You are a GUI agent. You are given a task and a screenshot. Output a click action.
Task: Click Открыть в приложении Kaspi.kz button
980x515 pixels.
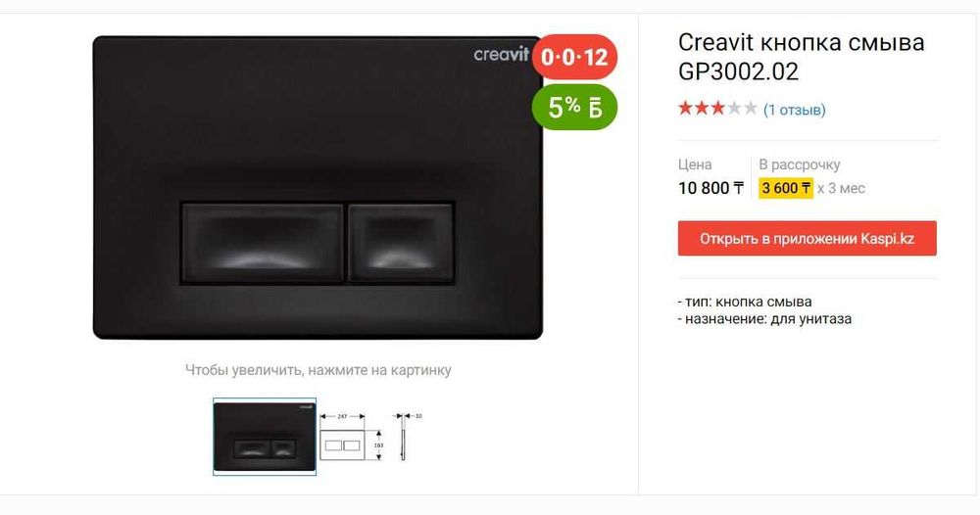tap(807, 239)
